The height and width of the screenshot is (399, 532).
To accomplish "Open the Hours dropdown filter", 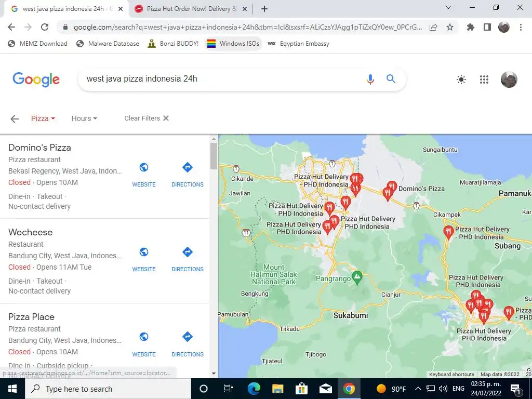I will [84, 118].
